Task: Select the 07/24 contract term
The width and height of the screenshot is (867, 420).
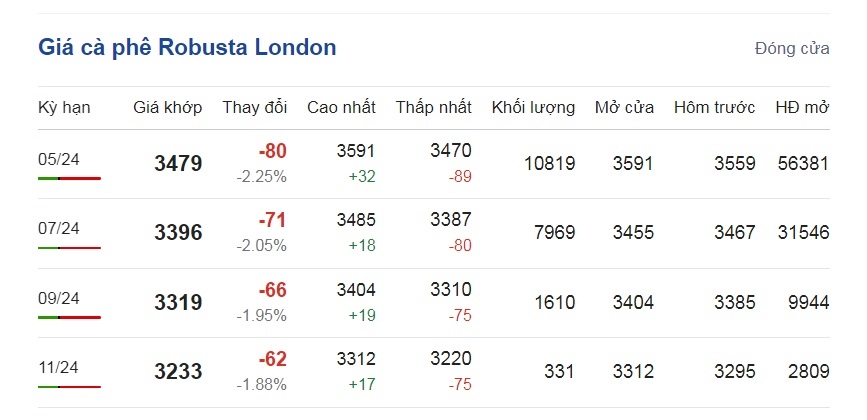Action: (59, 229)
